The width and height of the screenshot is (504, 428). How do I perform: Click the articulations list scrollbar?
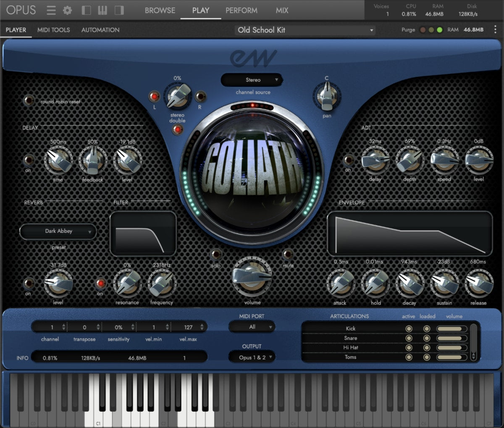474,342
